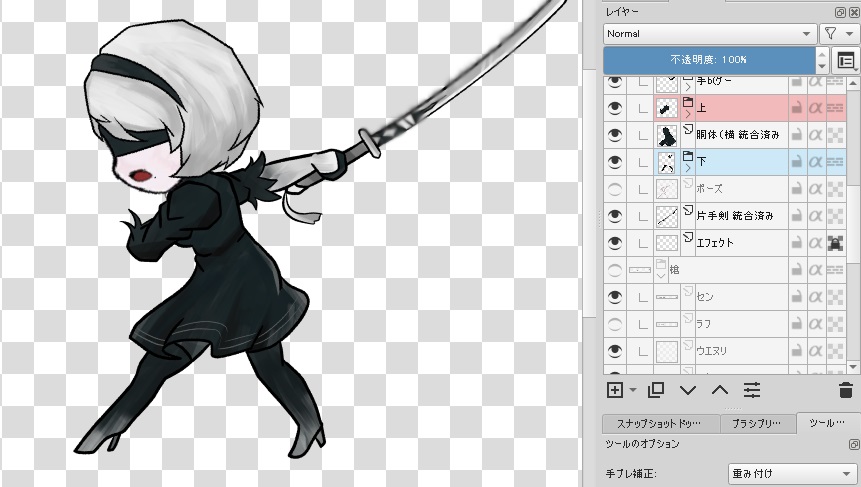Show the ポーズ layer
Screen dimensions: 861x487
[614, 189]
